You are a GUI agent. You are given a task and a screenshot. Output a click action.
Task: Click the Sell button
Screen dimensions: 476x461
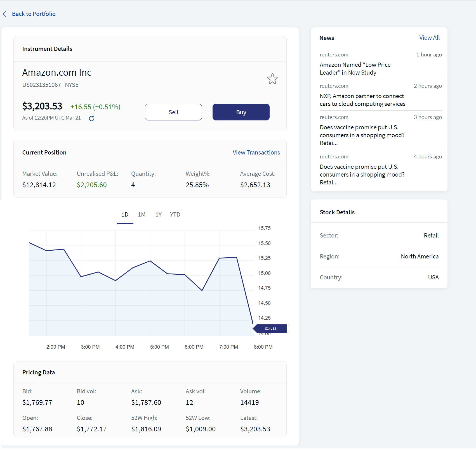click(173, 112)
